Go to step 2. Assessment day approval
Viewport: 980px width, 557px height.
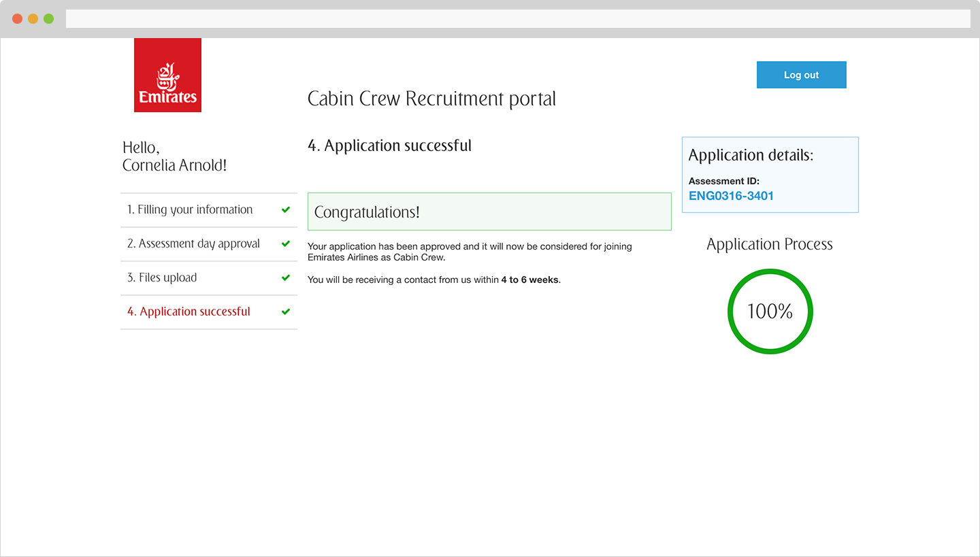[x=209, y=244]
